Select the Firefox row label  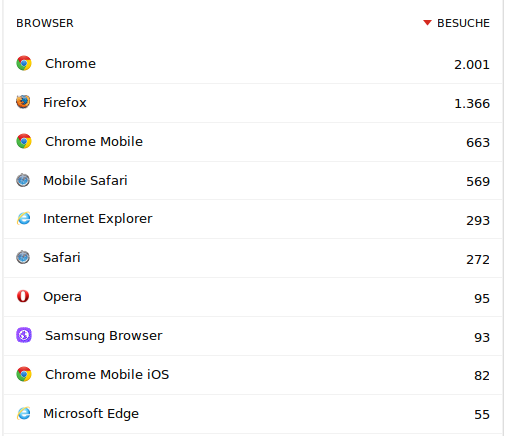tap(65, 102)
